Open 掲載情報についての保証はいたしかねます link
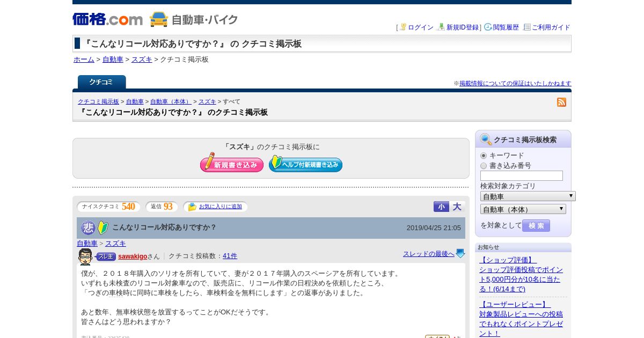This screenshot has width=644, height=338. tap(515, 84)
